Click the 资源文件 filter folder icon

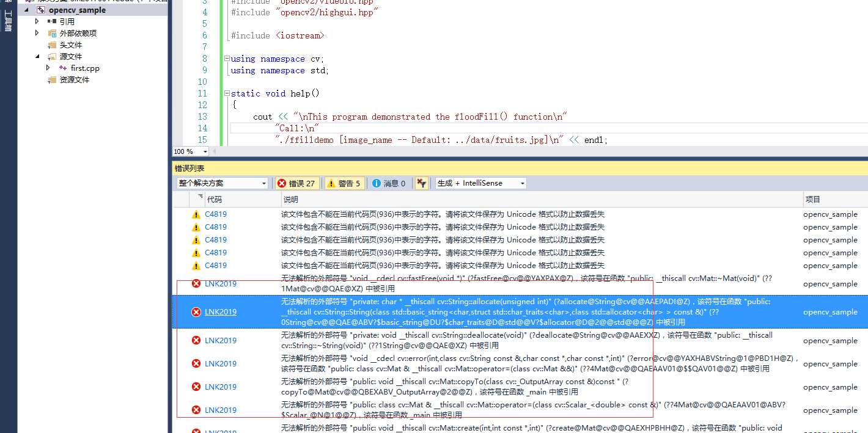(52, 79)
